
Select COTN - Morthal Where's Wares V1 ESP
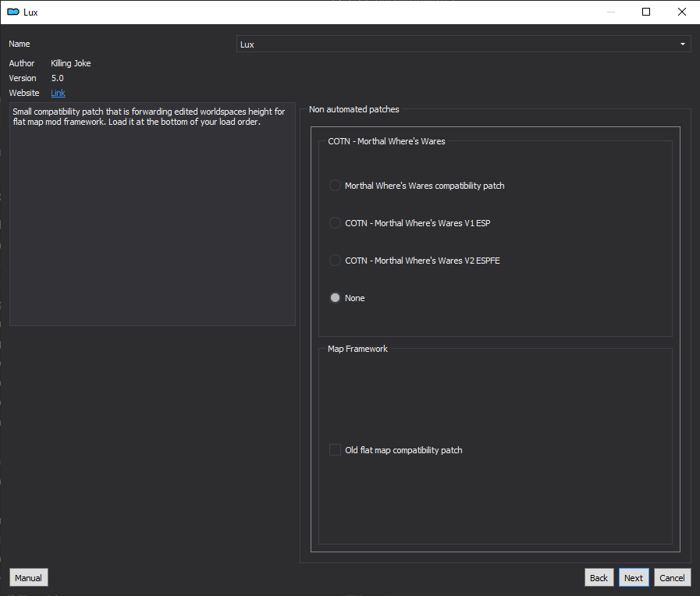[x=410, y=223]
